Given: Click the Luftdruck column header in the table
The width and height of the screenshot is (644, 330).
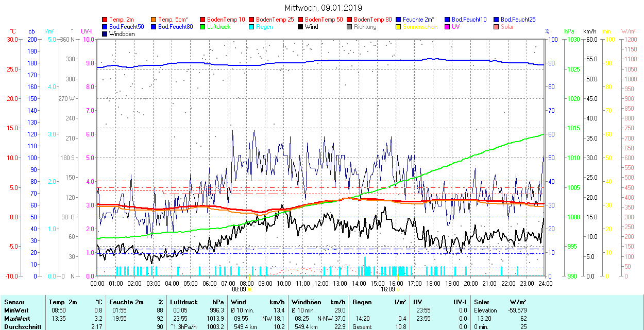Looking at the screenshot, I should [x=184, y=302].
